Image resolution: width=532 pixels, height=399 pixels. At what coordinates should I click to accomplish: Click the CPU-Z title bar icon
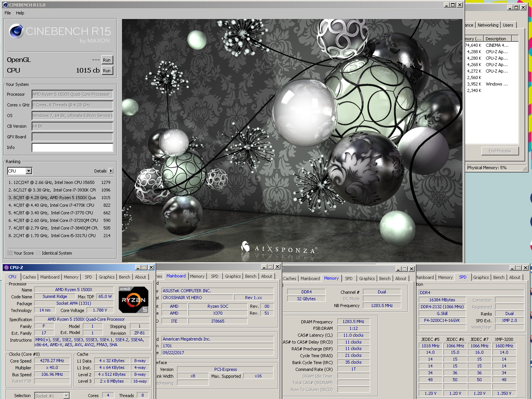pyautogui.click(x=6, y=268)
